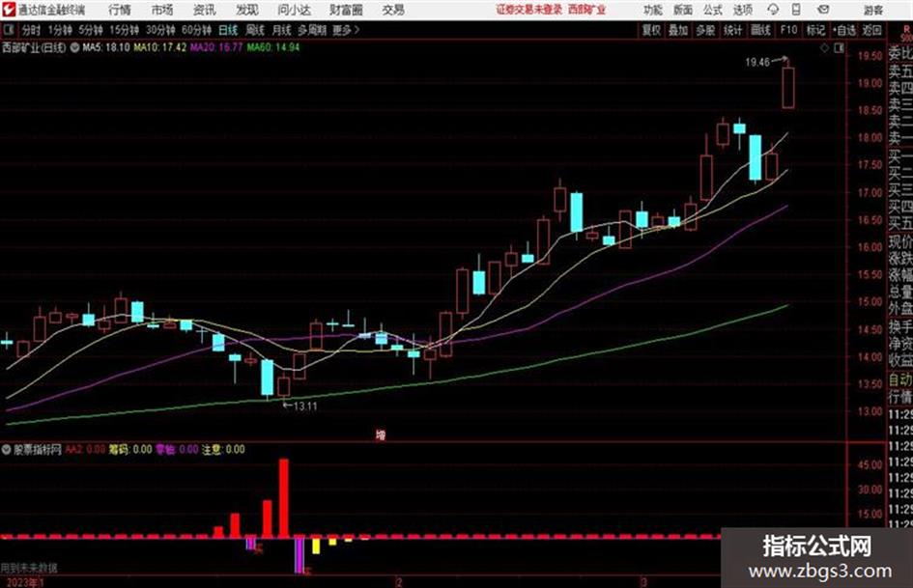This screenshot has height=588, width=913.
Task: Click the 画线 drawing tool button
Action: (759, 30)
